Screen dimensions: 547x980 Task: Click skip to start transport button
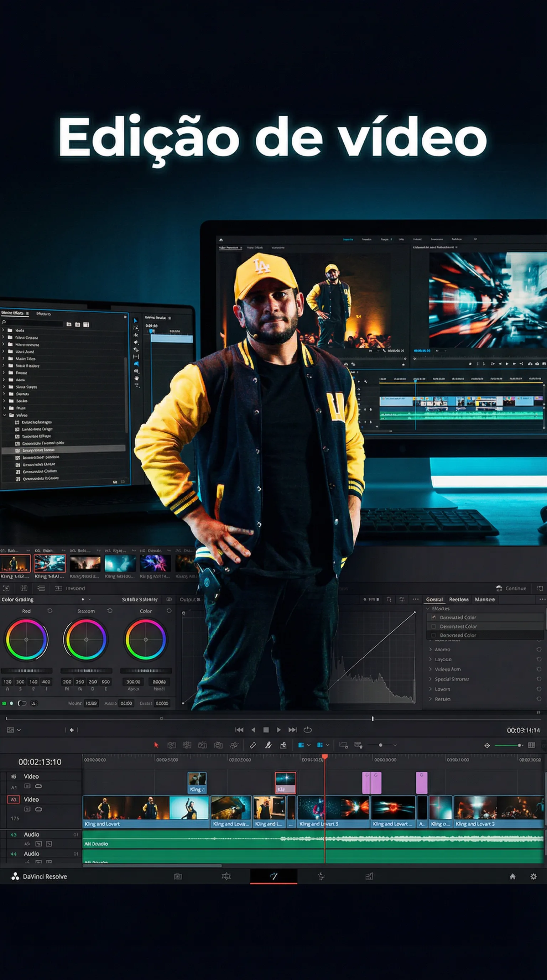coord(239,730)
